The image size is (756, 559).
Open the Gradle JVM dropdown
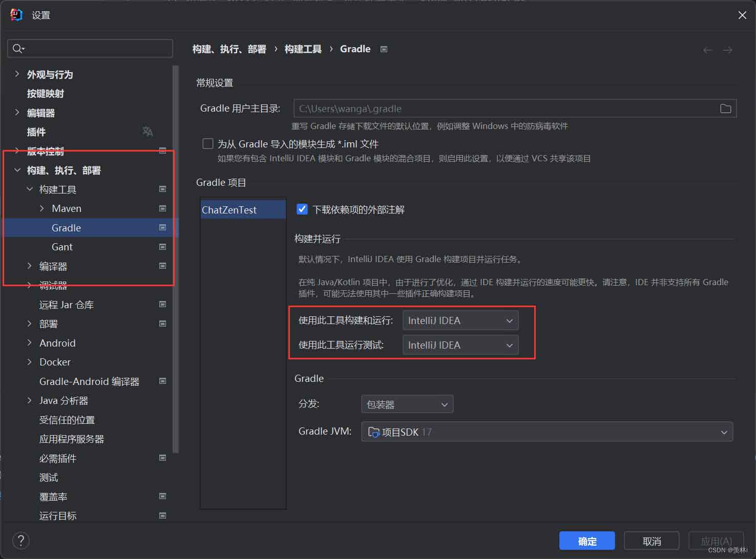pyautogui.click(x=547, y=432)
